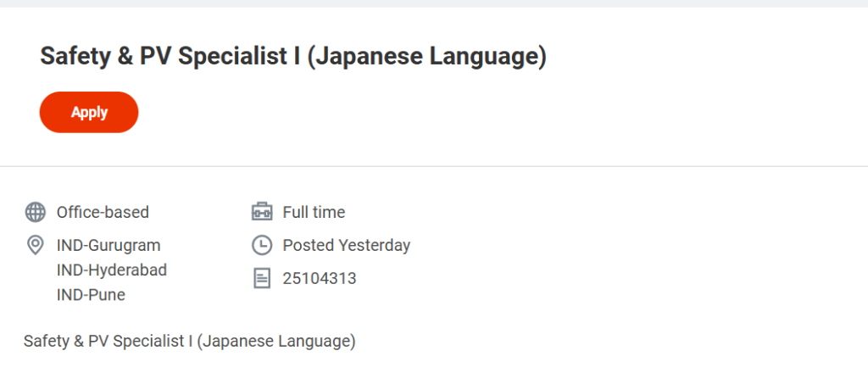Click the job requisition number 25104313
The width and height of the screenshot is (868, 373).
(320, 278)
